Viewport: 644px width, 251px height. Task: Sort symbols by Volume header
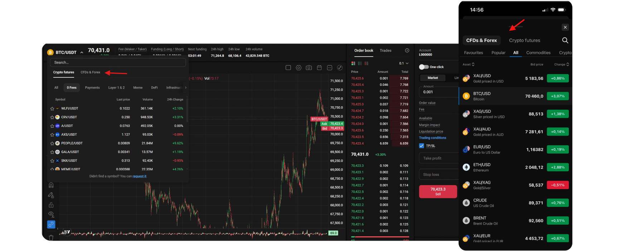point(147,100)
